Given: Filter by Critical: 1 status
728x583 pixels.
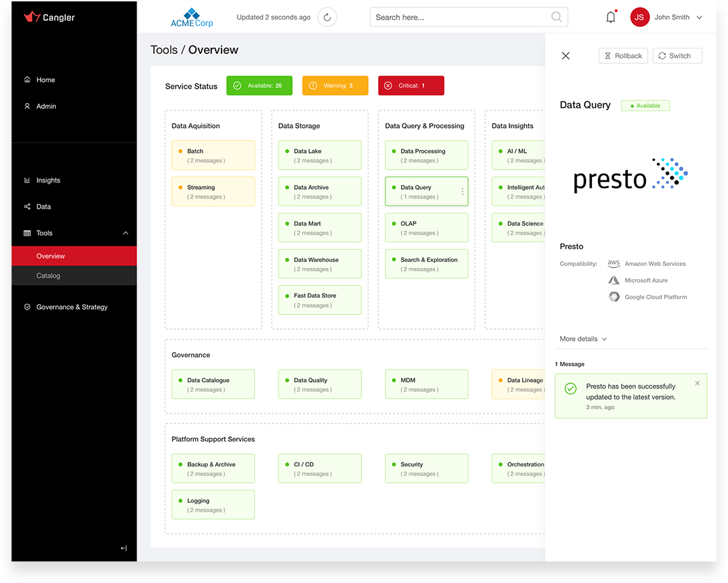Looking at the screenshot, I should pyautogui.click(x=411, y=85).
